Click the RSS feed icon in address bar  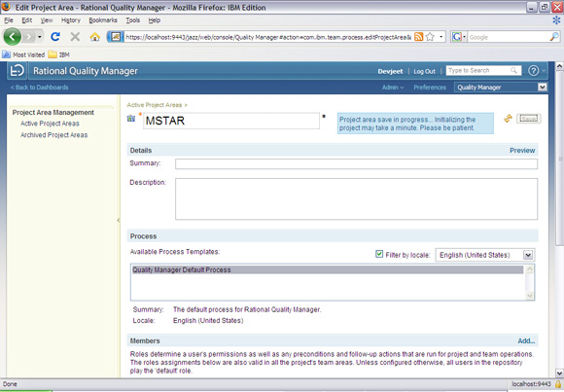click(419, 37)
